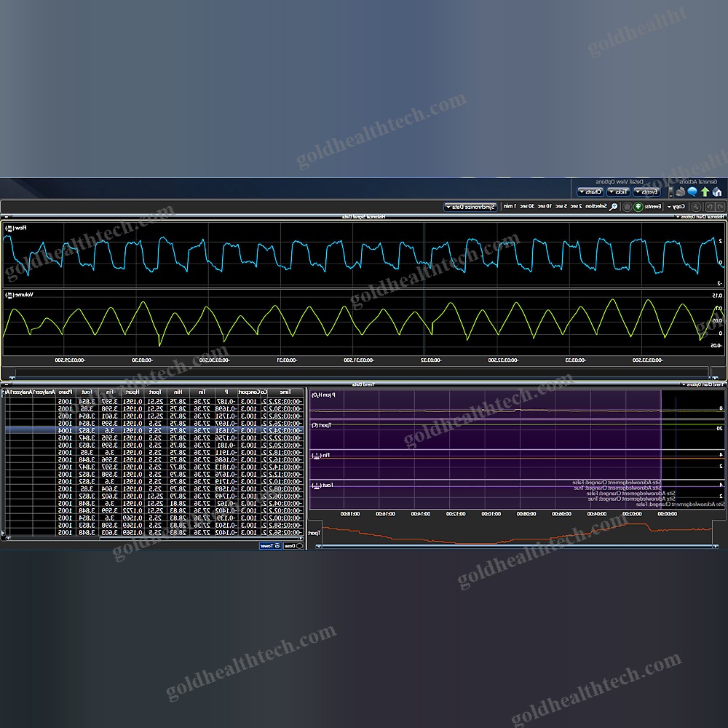Click the P value -0.181 cell
The image size is (728, 728).
[226, 446]
